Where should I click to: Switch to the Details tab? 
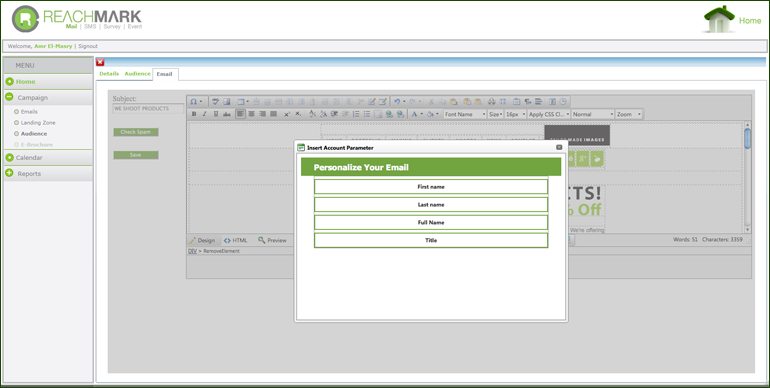tap(109, 74)
